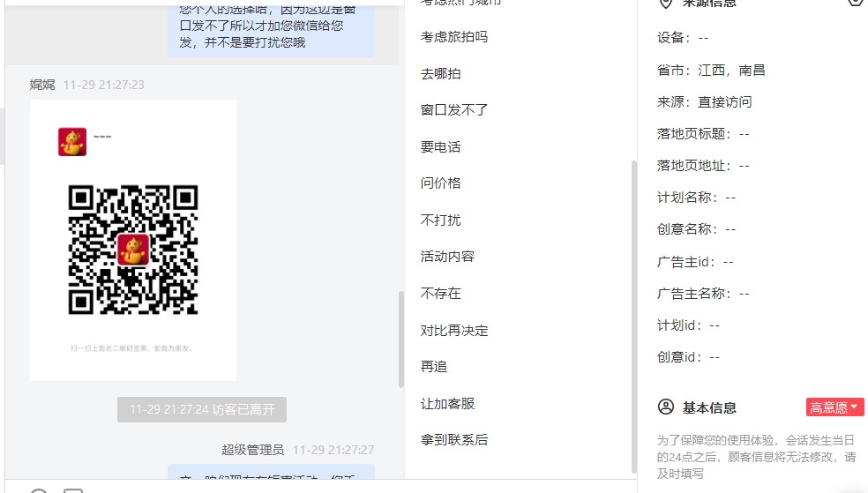This screenshot has width=868, height=493.
Task: Click the timestamp 11-29 21:27:23
Action: click(104, 85)
